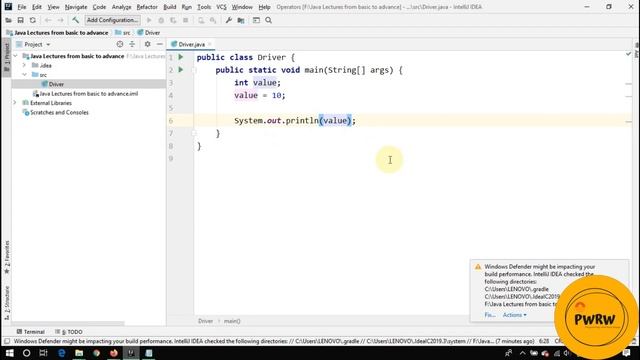This screenshot has width=640, height=360.
Task: Select Driver class in project tree
Action: [56, 84]
